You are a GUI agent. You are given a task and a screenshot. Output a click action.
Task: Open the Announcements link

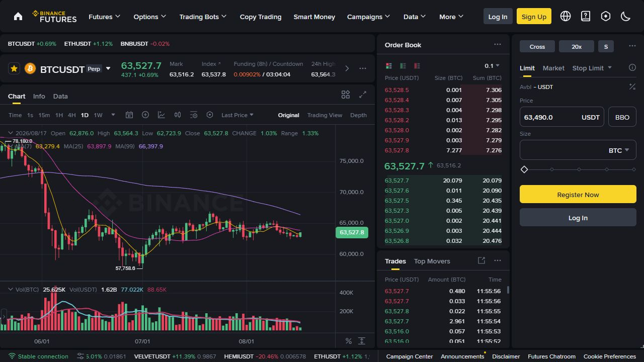point(462,356)
